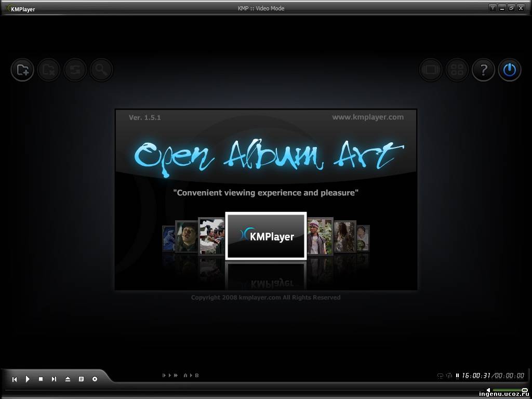Screen dimensions: 532x399
Task: Skip to previous track
Action: pos(15,379)
